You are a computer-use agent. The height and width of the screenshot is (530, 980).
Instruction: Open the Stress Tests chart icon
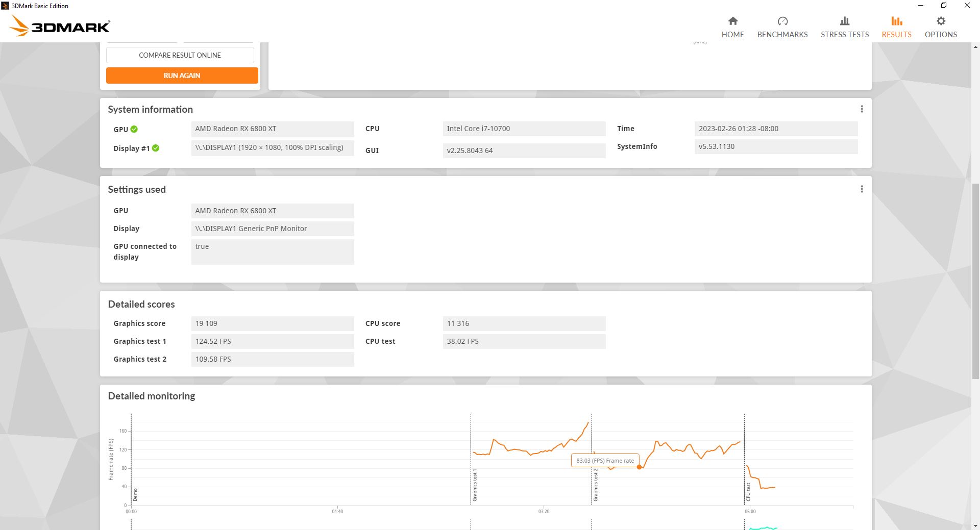point(845,21)
